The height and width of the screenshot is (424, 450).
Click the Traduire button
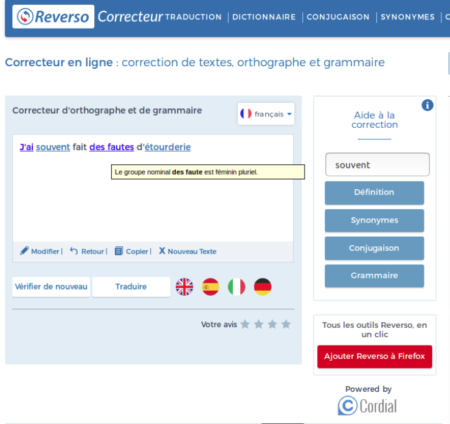131,287
